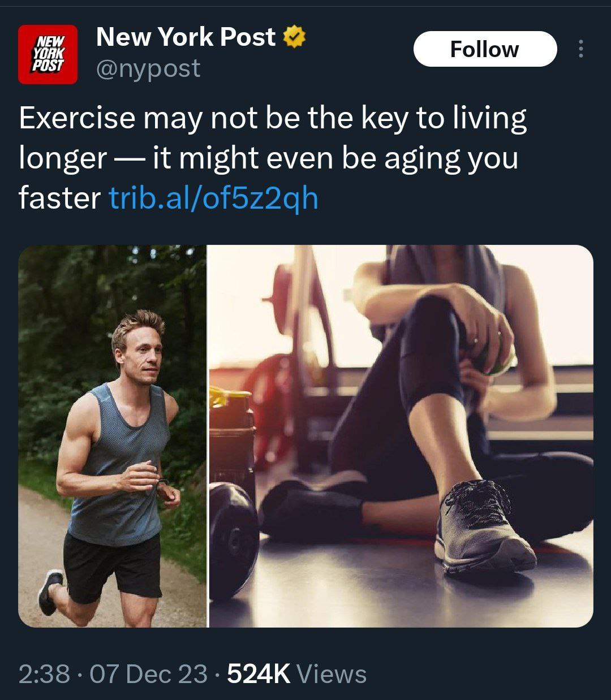Click the runner's black shorts
The height and width of the screenshot is (700, 611).
pyautogui.click(x=113, y=566)
